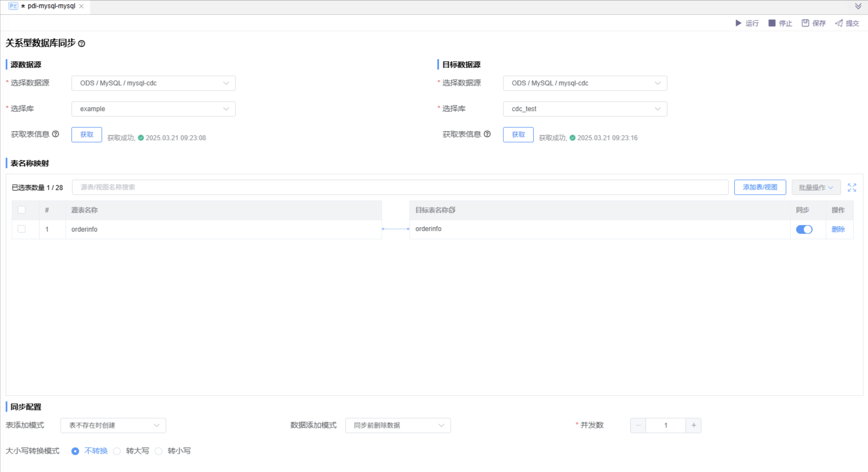Click help icon beside 关系型数据库同步 title
This screenshot has height=472, width=868.
(81, 44)
